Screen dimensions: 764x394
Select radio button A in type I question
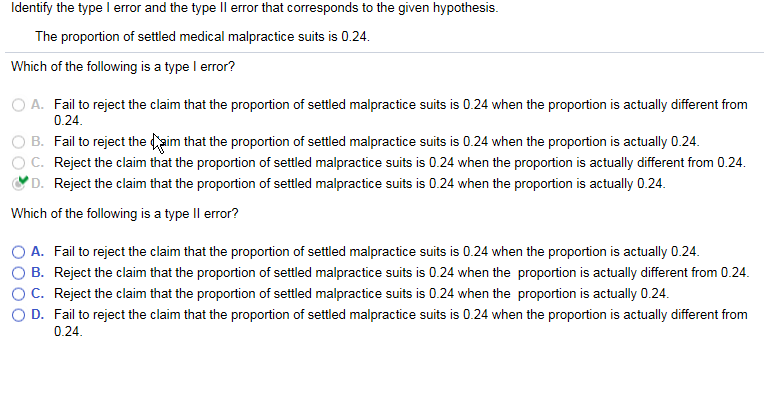pos(19,105)
